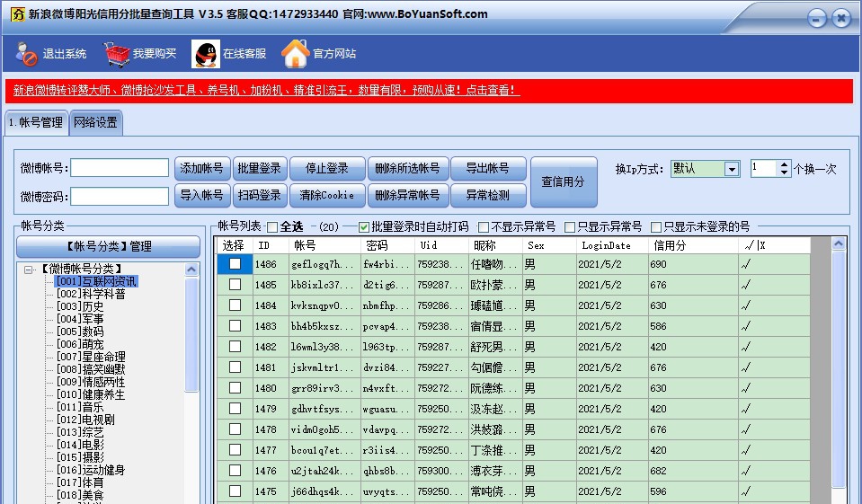
Task: Switch to the 网络设置 tab
Action: pos(95,122)
